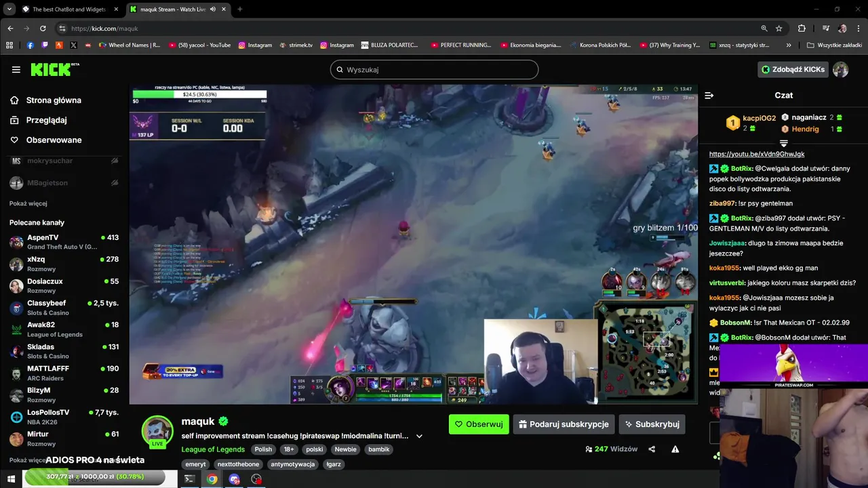The image size is (868, 488).
Task: Open Twitch bookmark icon
Action: (x=45, y=45)
